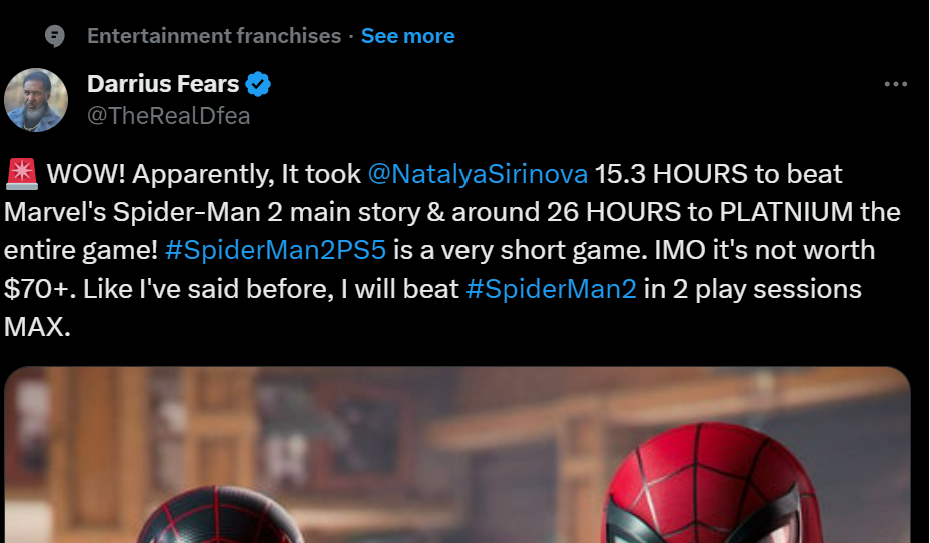Click the Darrius Fears display name

coord(163,84)
